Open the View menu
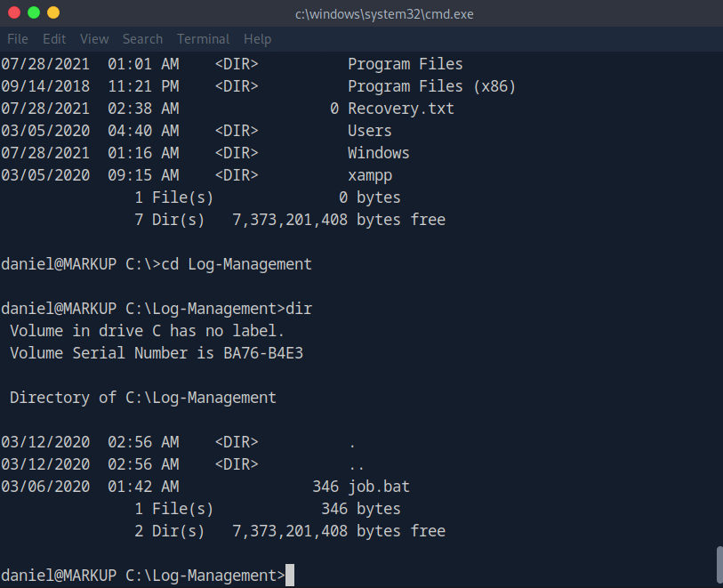The width and height of the screenshot is (723, 588). [x=94, y=39]
